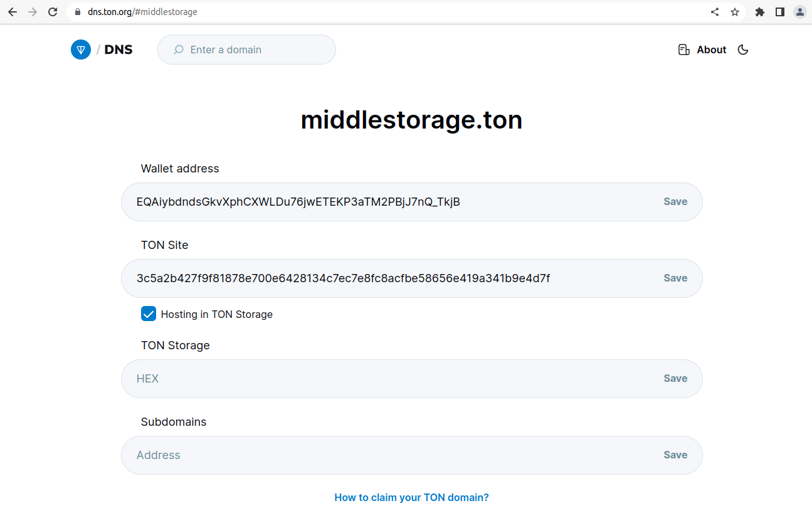Reload the page

53,12
